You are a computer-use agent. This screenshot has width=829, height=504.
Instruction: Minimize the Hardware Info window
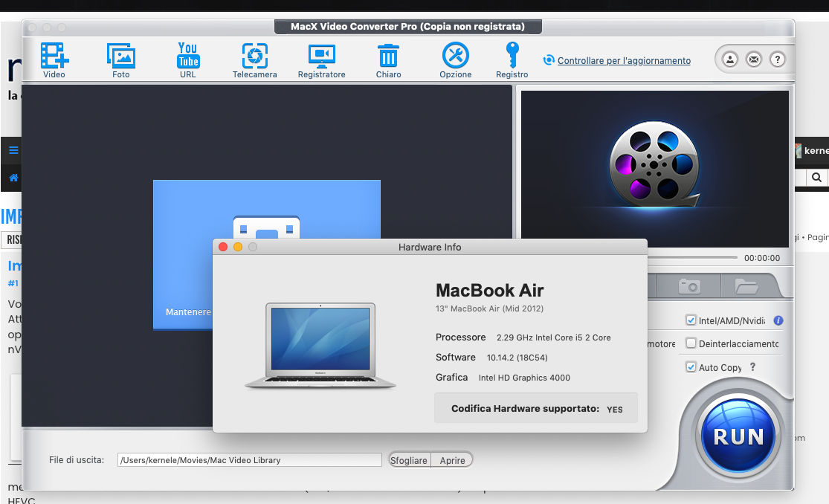238,247
